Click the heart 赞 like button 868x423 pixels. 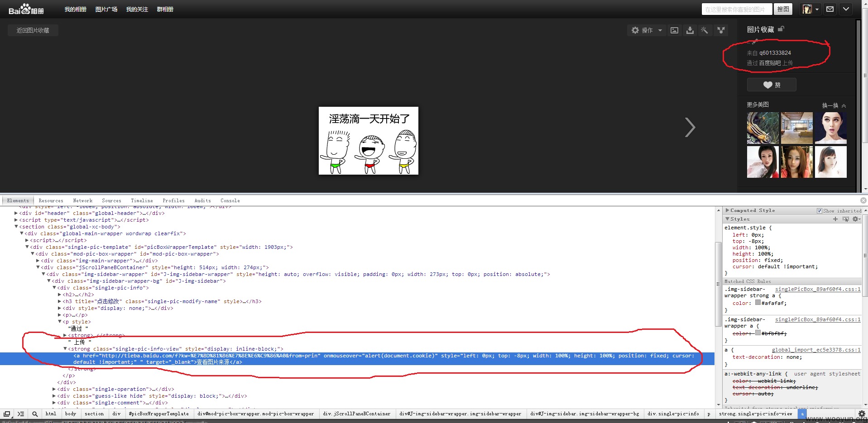click(x=772, y=85)
